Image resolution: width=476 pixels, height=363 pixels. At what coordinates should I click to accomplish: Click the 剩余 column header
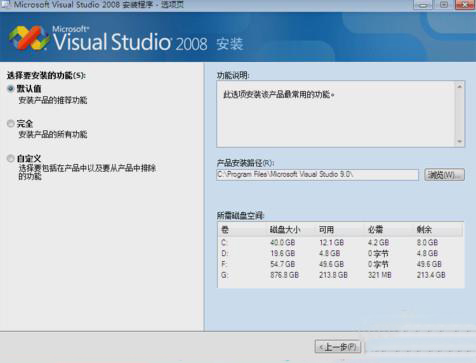[424, 229]
